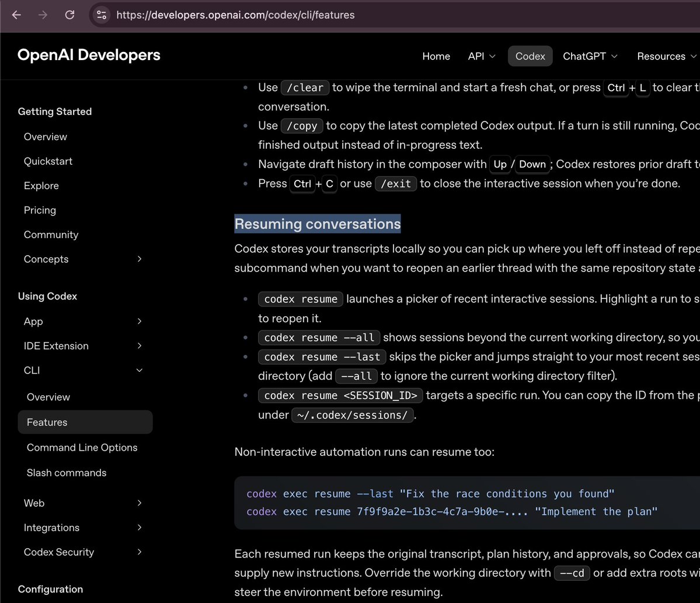Click the ~/.codex/sessions/ path code
Image resolution: width=700 pixels, height=603 pixels.
[352, 415]
